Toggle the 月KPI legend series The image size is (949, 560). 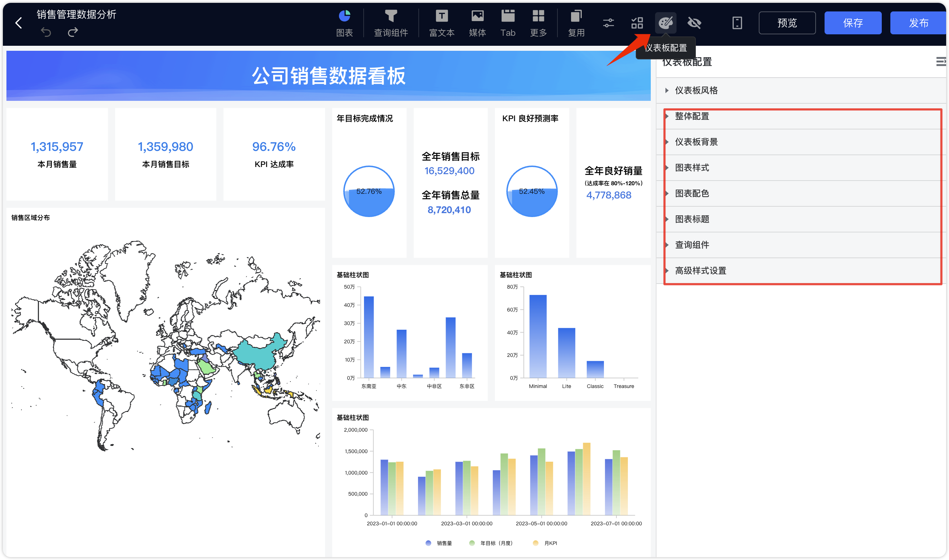pyautogui.click(x=545, y=543)
